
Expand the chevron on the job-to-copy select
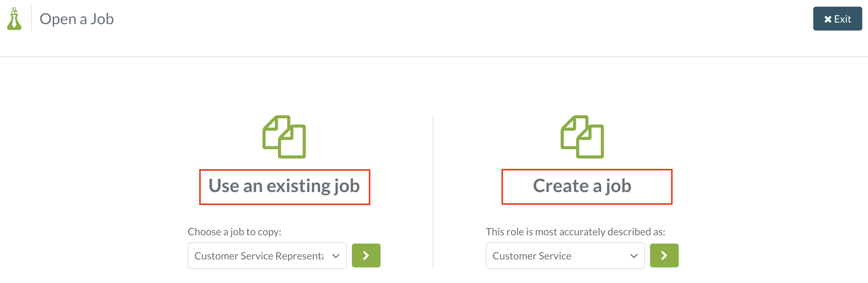click(336, 256)
